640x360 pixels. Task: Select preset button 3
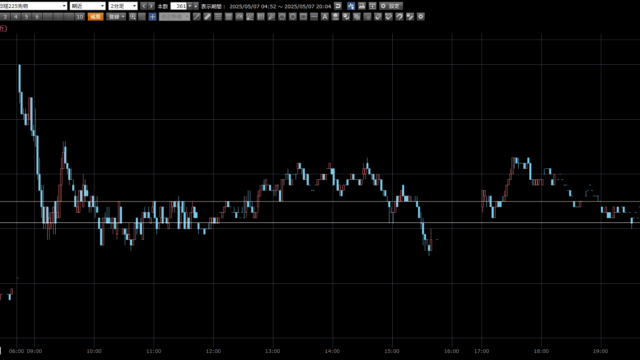[x=5, y=17]
